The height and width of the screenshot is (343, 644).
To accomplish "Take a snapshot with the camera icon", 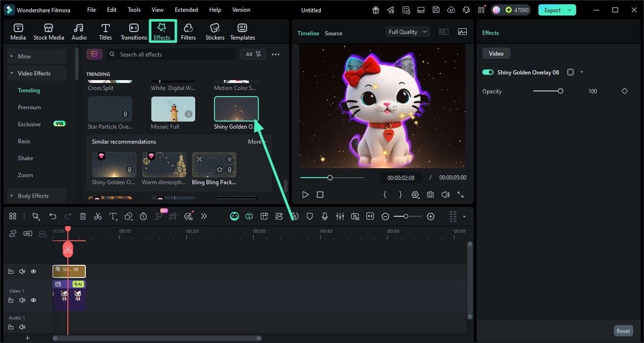I will coord(430,195).
